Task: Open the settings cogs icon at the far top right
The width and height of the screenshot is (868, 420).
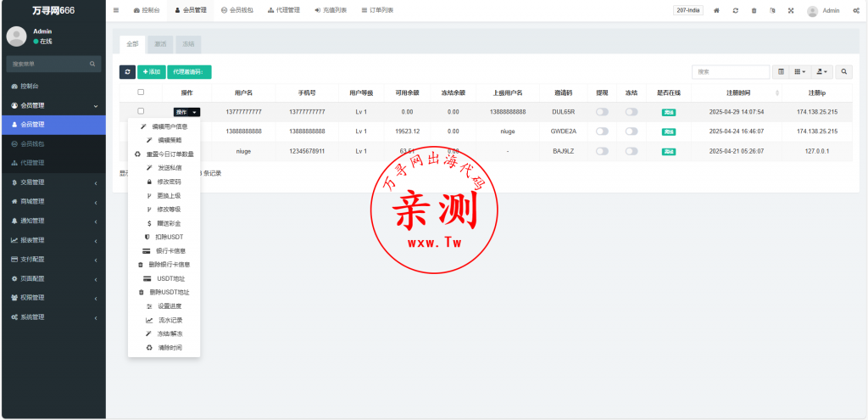Action: 856,10
